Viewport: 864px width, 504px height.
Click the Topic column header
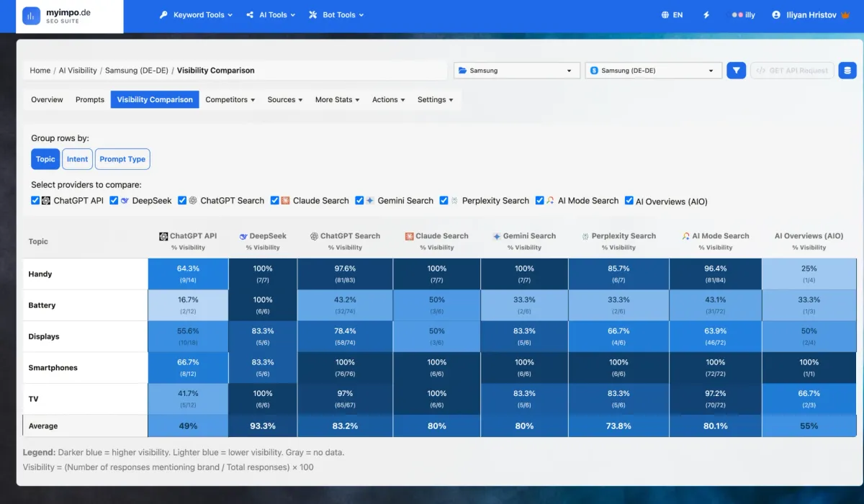(38, 241)
